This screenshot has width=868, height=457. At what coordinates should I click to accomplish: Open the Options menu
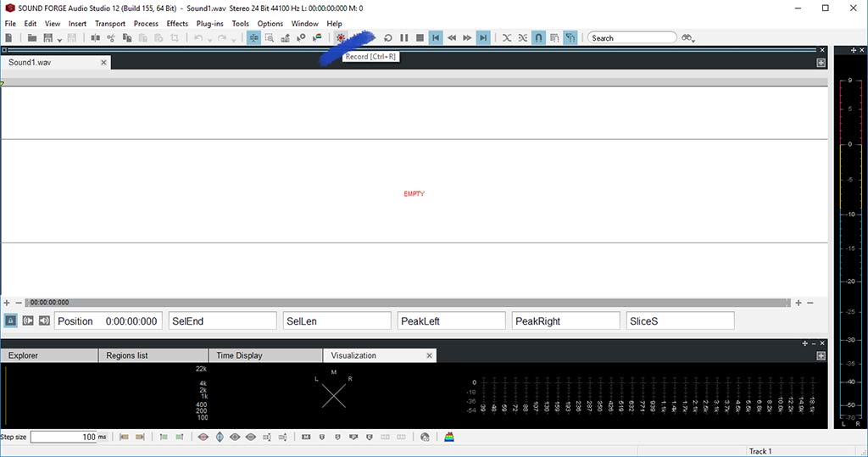[x=270, y=23]
